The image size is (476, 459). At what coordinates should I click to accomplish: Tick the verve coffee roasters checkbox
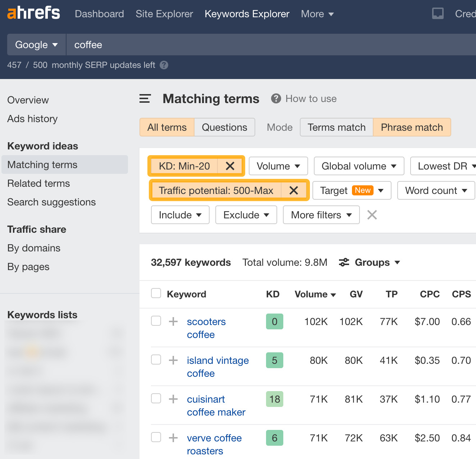coord(156,437)
